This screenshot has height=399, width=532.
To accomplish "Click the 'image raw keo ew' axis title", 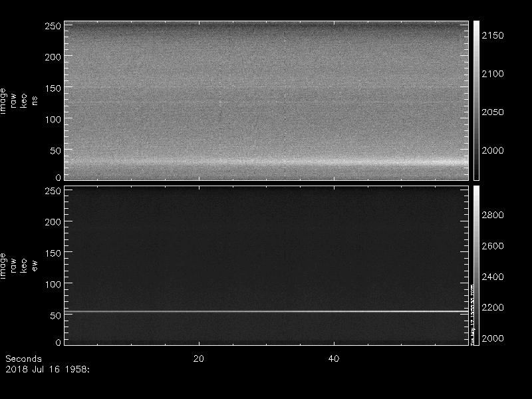I will (19, 265).
